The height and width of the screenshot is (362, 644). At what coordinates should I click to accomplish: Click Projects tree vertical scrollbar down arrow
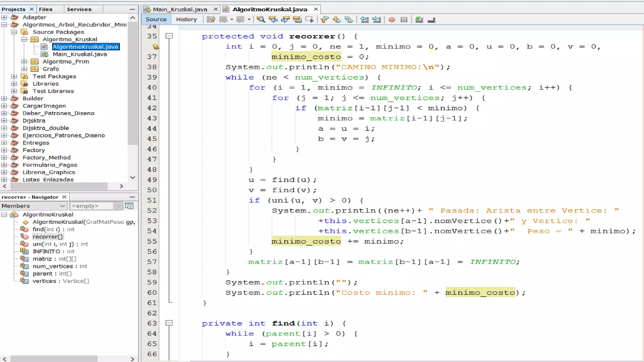click(x=133, y=178)
